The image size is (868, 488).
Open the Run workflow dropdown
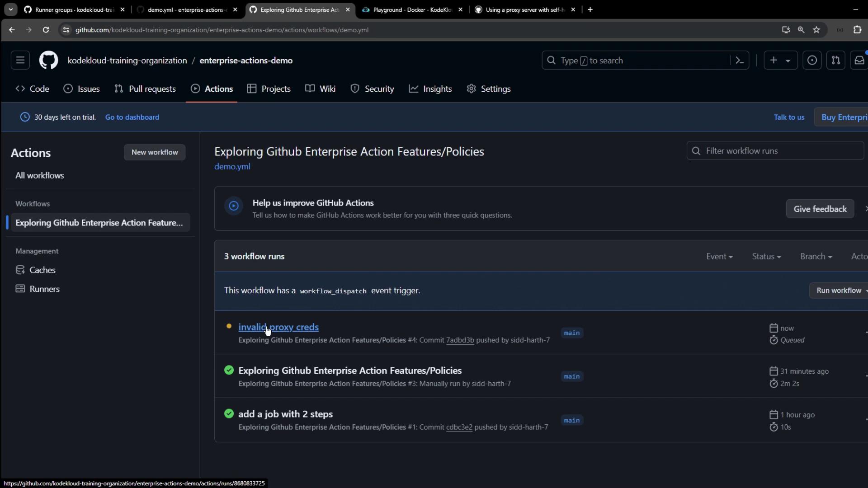(840, 291)
